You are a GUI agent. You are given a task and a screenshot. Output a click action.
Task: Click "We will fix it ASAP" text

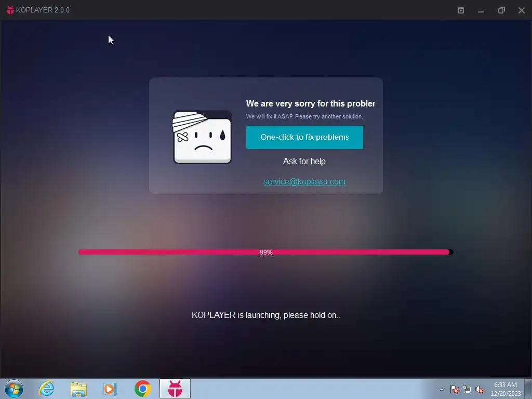[x=304, y=116]
